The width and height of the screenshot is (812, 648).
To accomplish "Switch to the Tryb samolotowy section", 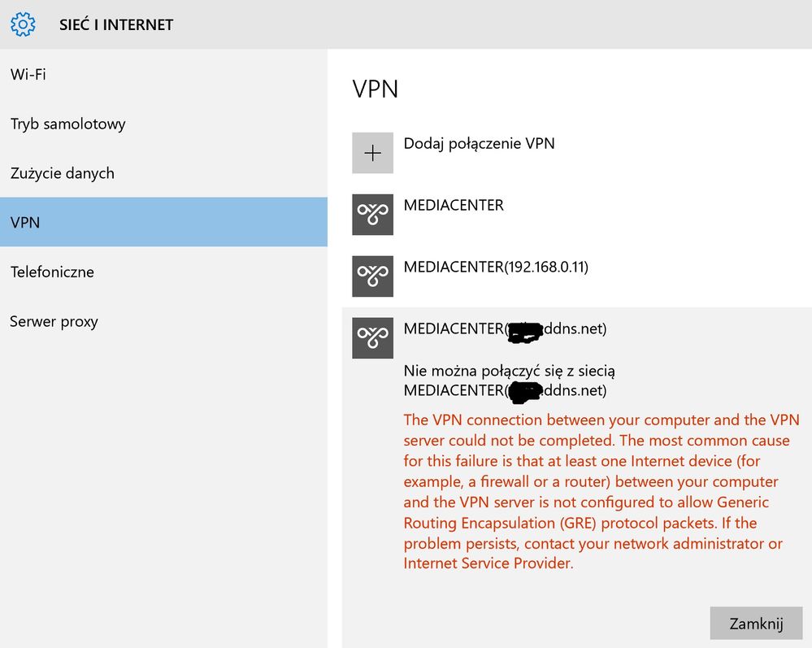I will click(67, 124).
